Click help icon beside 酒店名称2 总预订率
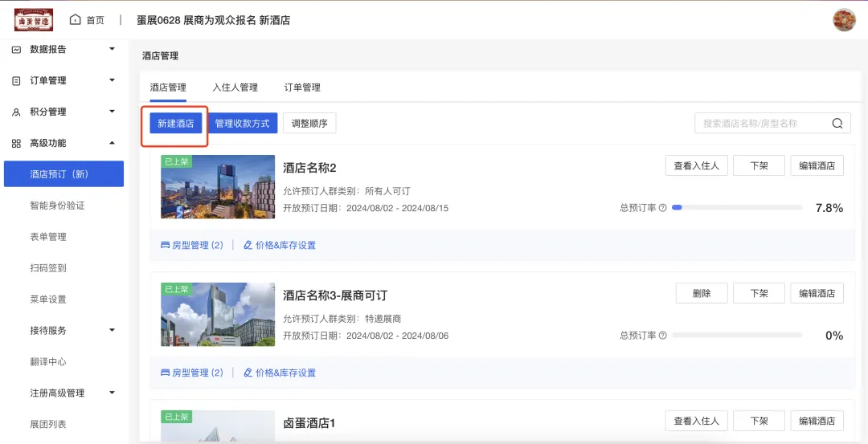868x444 pixels. (663, 208)
